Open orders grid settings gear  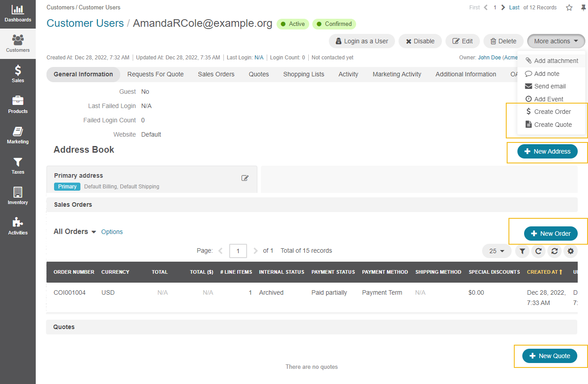click(571, 251)
